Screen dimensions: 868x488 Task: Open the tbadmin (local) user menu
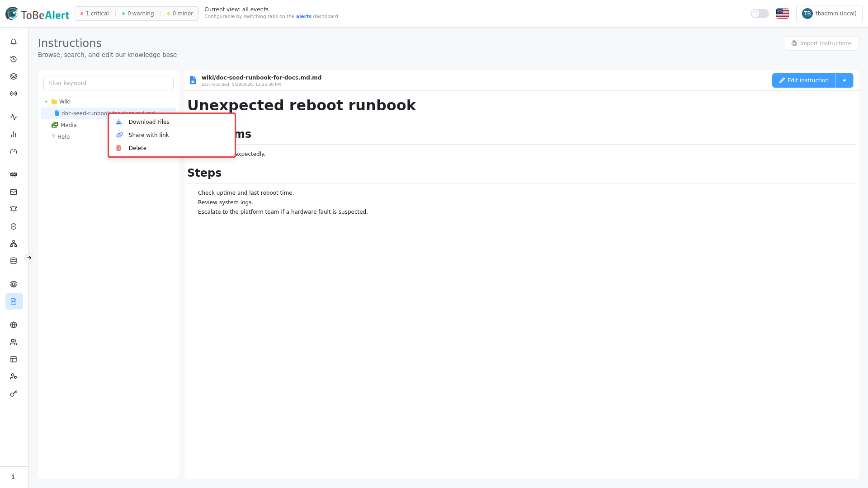pyautogui.click(x=829, y=14)
